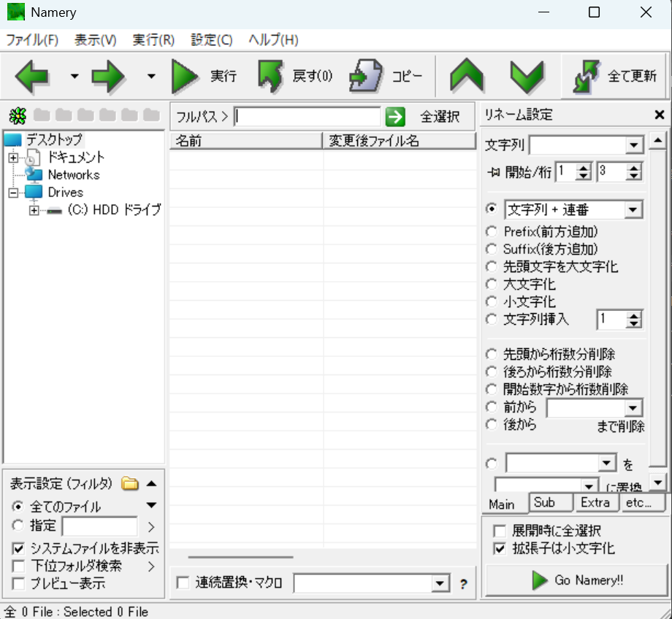The image size is (672, 619).
Task: Click the green move-up arrow icon
Action: pyautogui.click(x=467, y=76)
